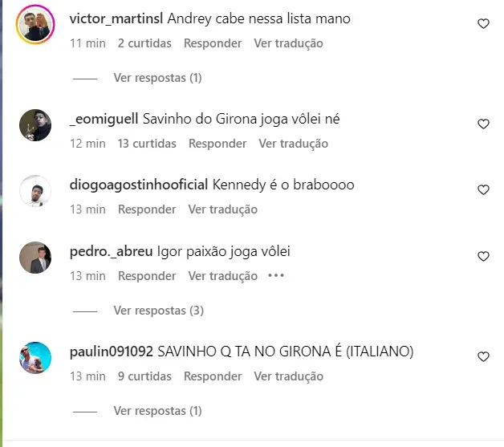Open the diogoagostinhooficial username link
This screenshot has width=504, height=447.
[x=139, y=185]
